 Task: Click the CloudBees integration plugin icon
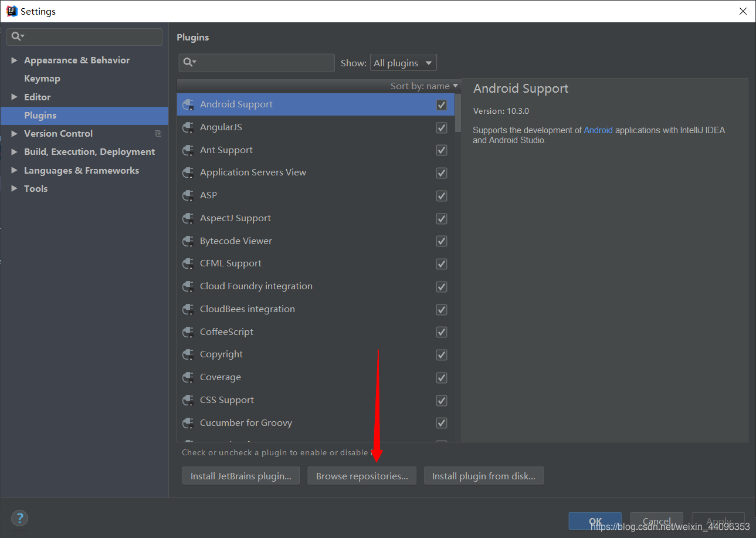click(188, 309)
